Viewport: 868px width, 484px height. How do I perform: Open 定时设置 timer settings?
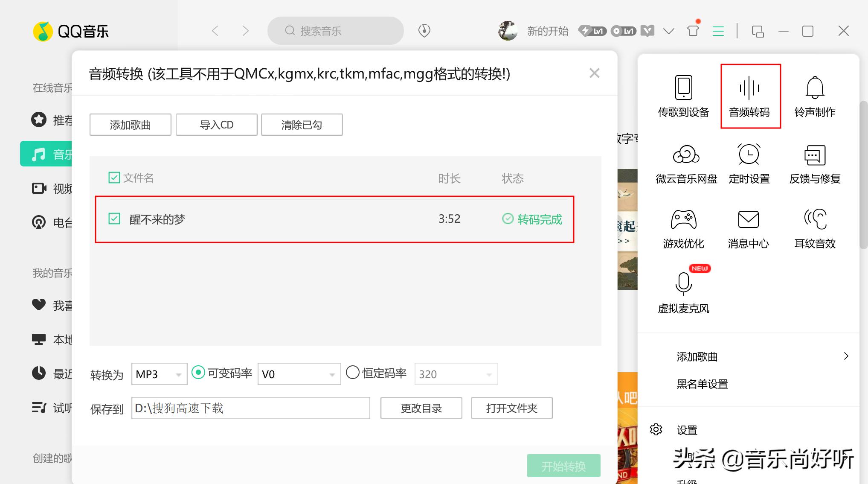tap(749, 163)
